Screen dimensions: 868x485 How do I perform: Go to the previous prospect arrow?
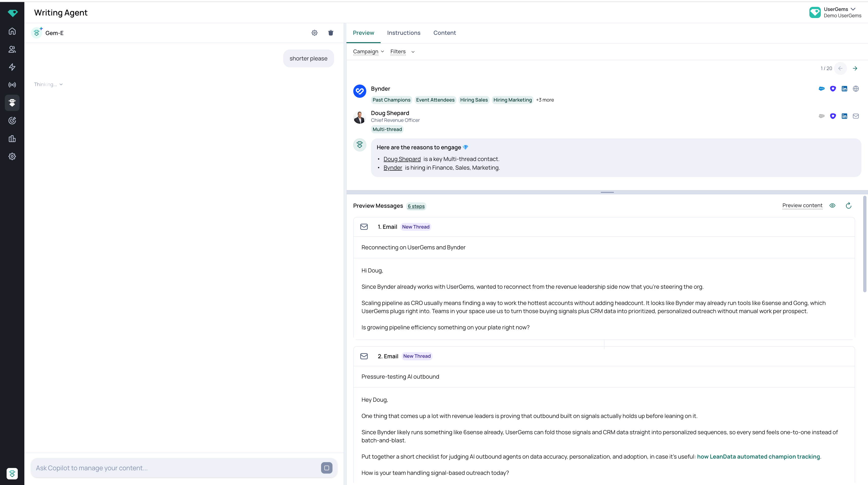[x=840, y=68]
